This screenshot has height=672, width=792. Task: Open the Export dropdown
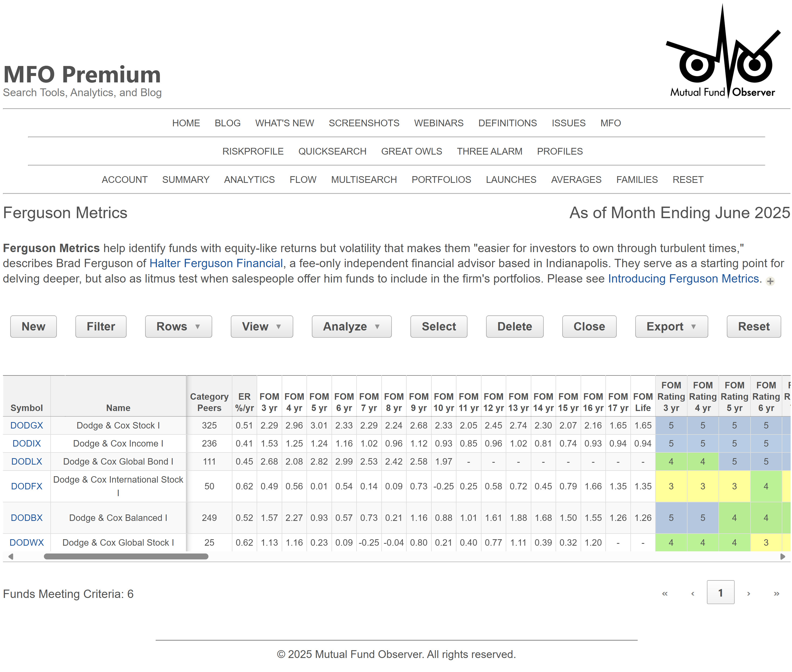(671, 326)
